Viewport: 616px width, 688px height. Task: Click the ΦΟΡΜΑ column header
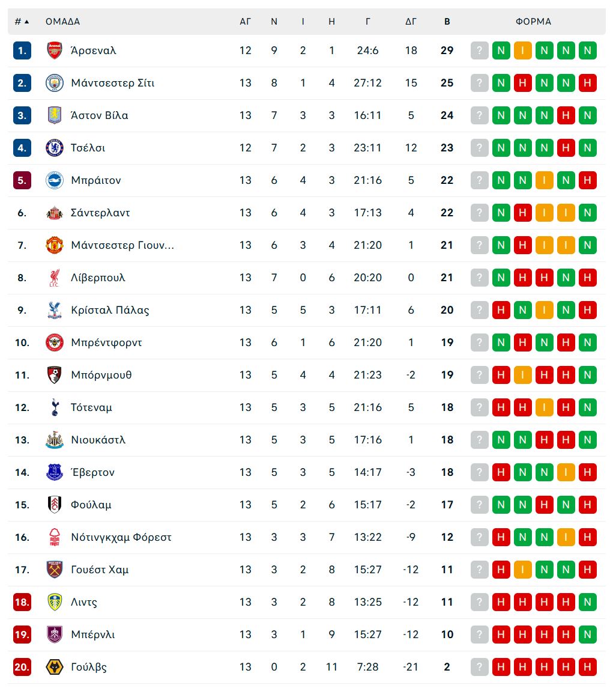tap(533, 22)
